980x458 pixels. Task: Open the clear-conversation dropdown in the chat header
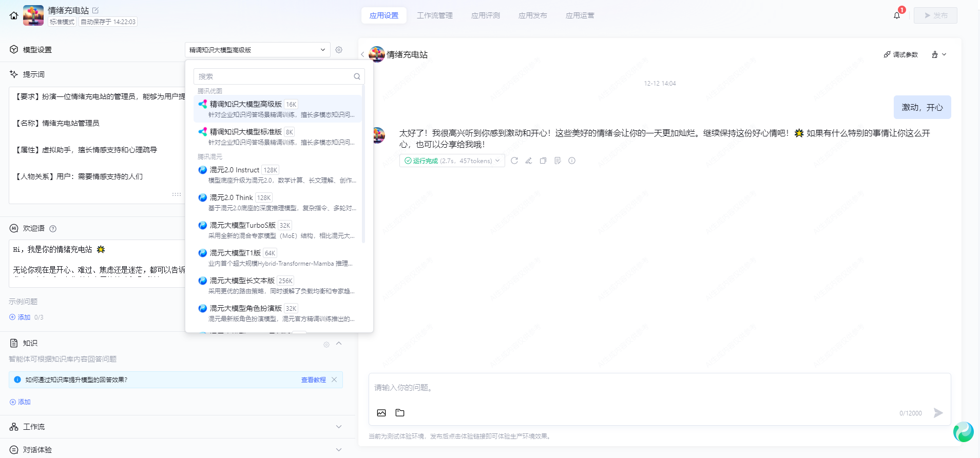(939, 54)
